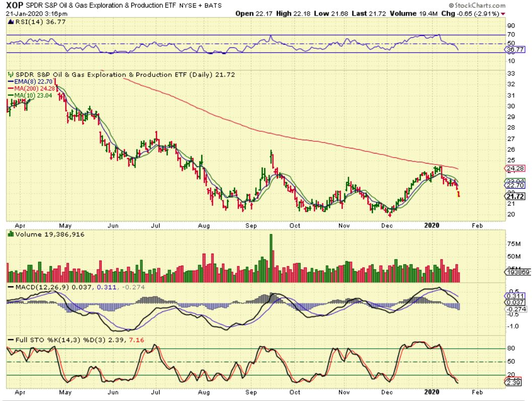532x401 pixels.
Task: Click the red MA(200) legend line marker
Action: (x=11, y=89)
